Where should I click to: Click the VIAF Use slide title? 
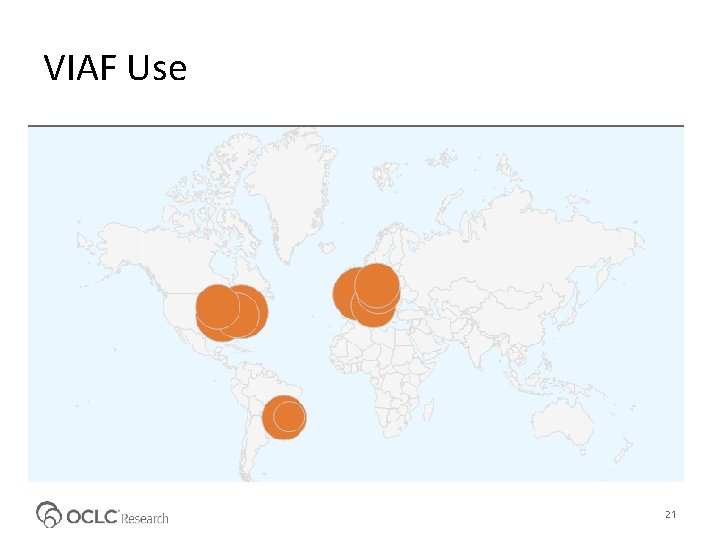point(115,68)
